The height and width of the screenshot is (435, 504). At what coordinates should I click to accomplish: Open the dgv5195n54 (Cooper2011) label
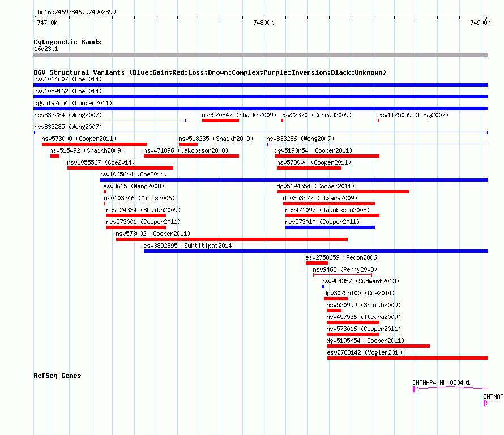point(365,341)
